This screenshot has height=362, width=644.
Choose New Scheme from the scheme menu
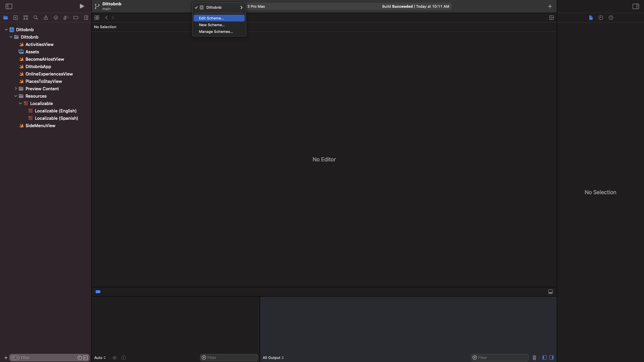pyautogui.click(x=211, y=25)
